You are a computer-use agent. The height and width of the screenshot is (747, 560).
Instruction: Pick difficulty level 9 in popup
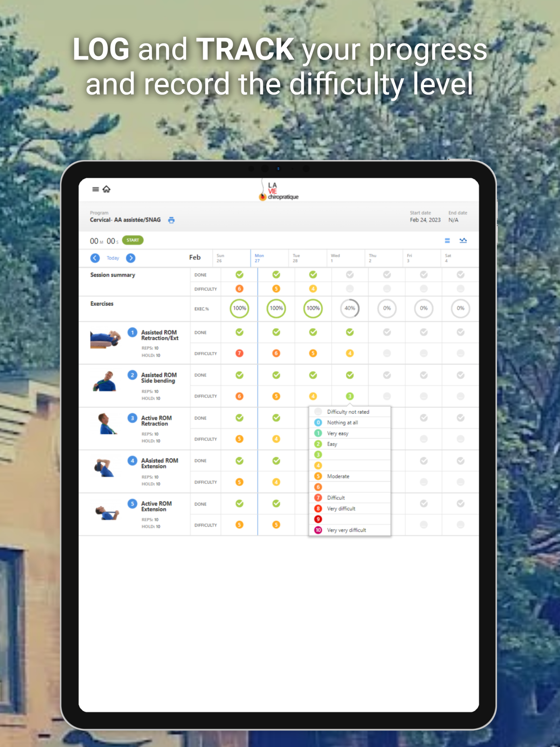350,520
